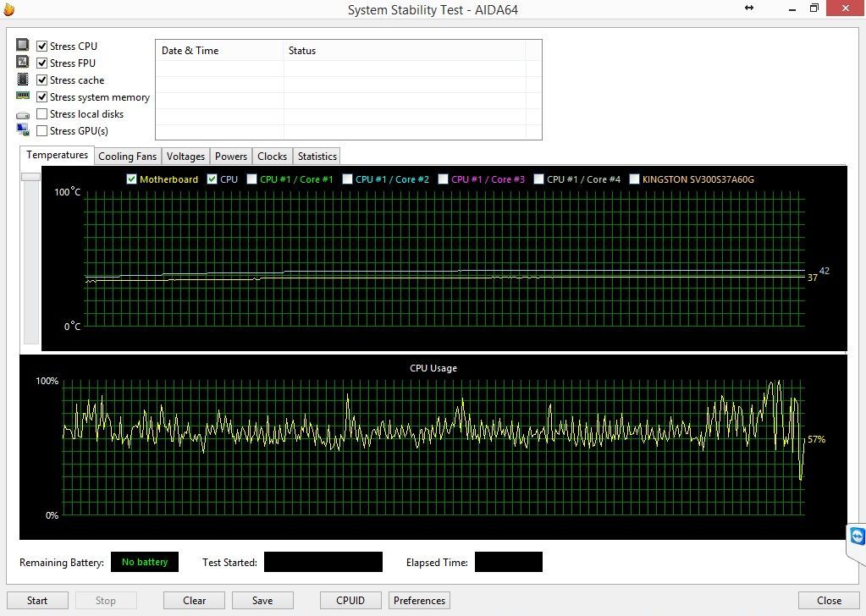
Task: Open the Voltages tab
Action: 185,157
